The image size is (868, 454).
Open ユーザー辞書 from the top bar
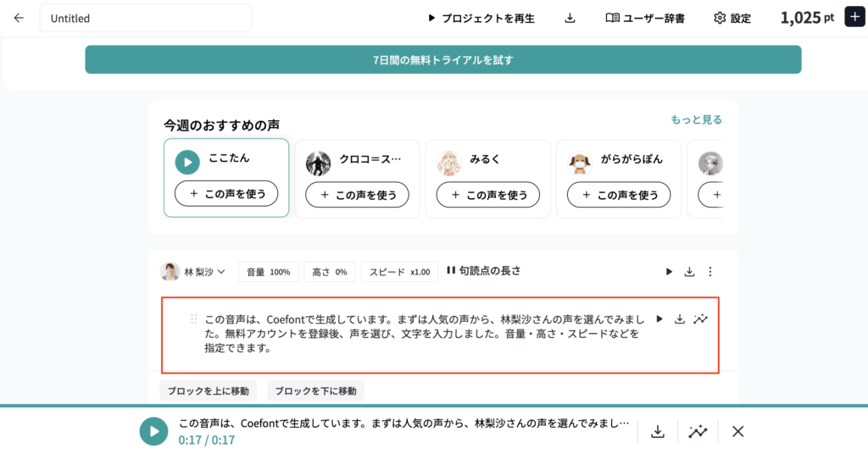coord(645,18)
